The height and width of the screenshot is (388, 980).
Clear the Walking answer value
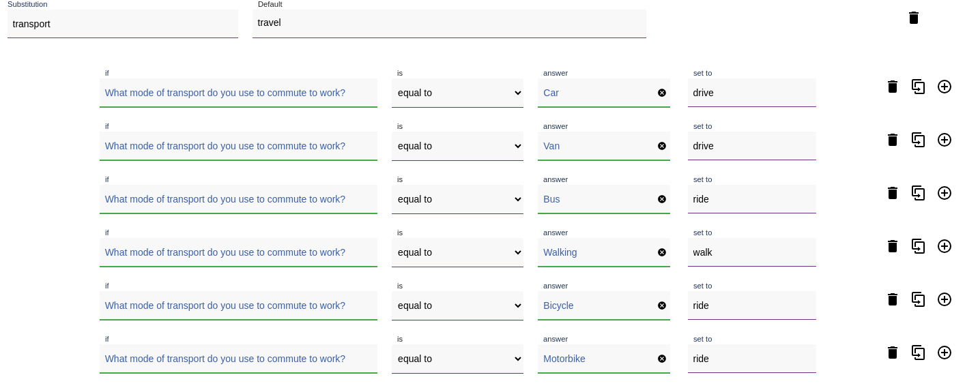[x=662, y=252]
